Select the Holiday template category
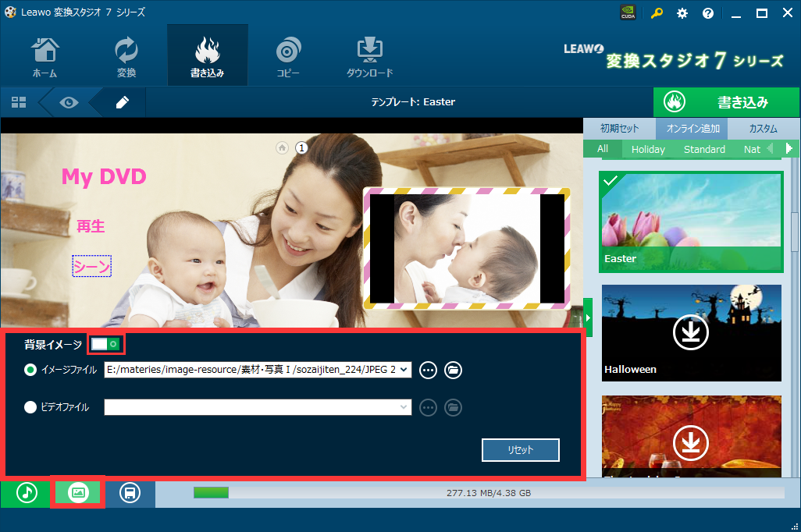 (648, 149)
